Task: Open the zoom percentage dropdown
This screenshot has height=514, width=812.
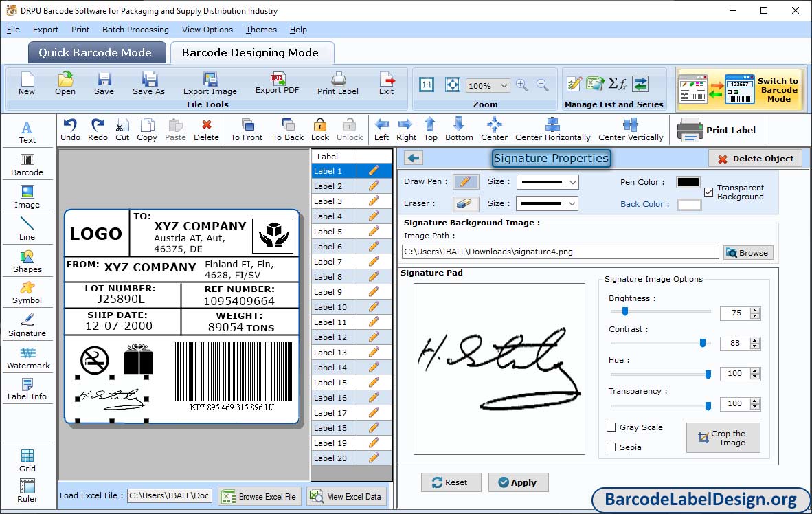Action: tap(504, 85)
